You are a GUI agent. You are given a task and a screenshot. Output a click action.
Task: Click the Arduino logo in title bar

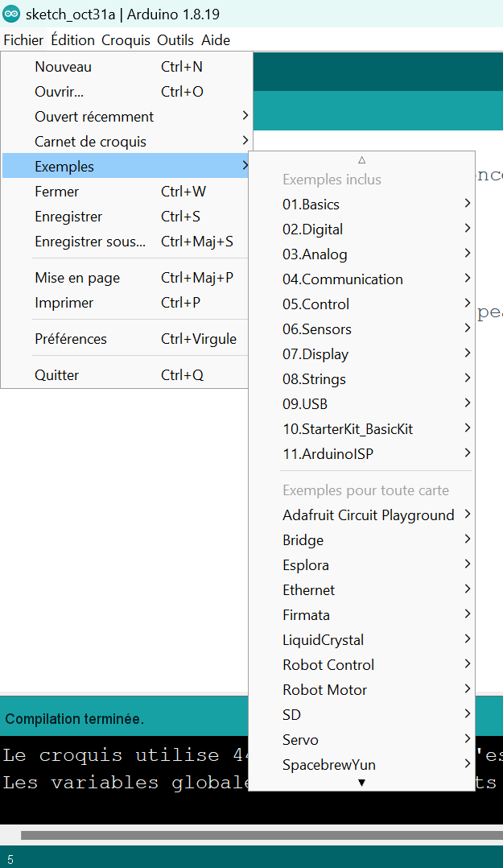tap(11, 14)
